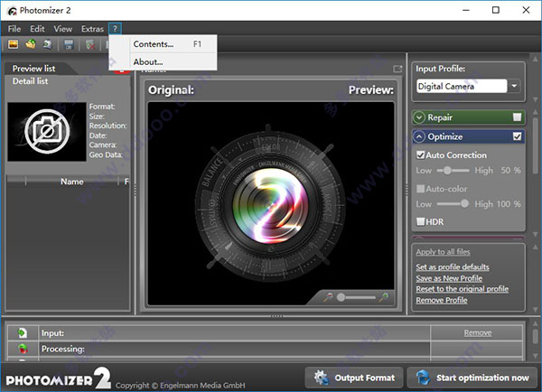This screenshot has width=542, height=392.
Task: Click the pop-out preview icon above Preview label
Action: point(397,70)
